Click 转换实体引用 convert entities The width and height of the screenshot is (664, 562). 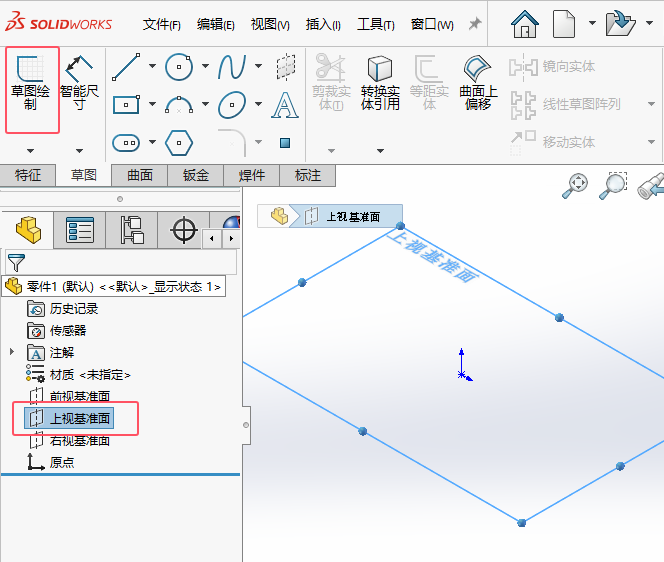[x=380, y=83]
